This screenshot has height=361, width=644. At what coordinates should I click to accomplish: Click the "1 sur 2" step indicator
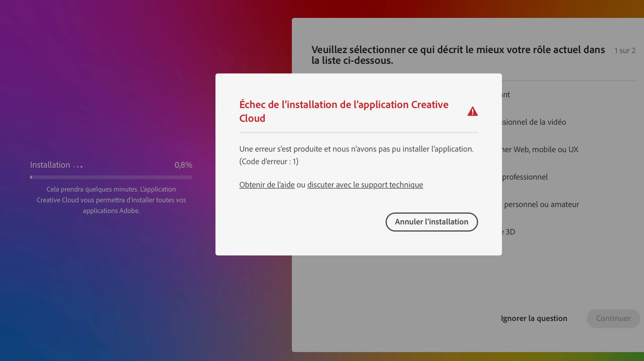coord(625,50)
